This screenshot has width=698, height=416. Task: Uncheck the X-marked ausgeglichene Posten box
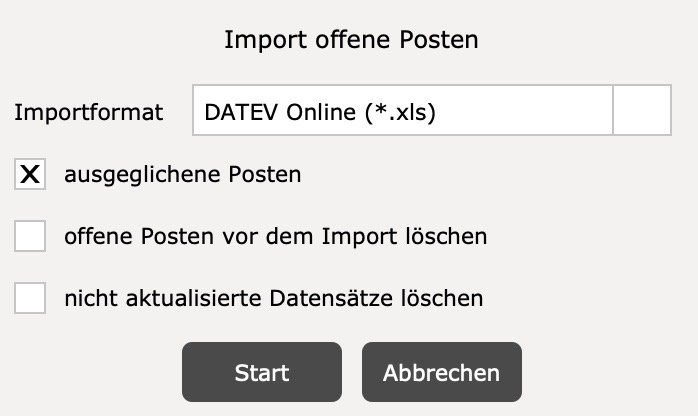coord(31,175)
